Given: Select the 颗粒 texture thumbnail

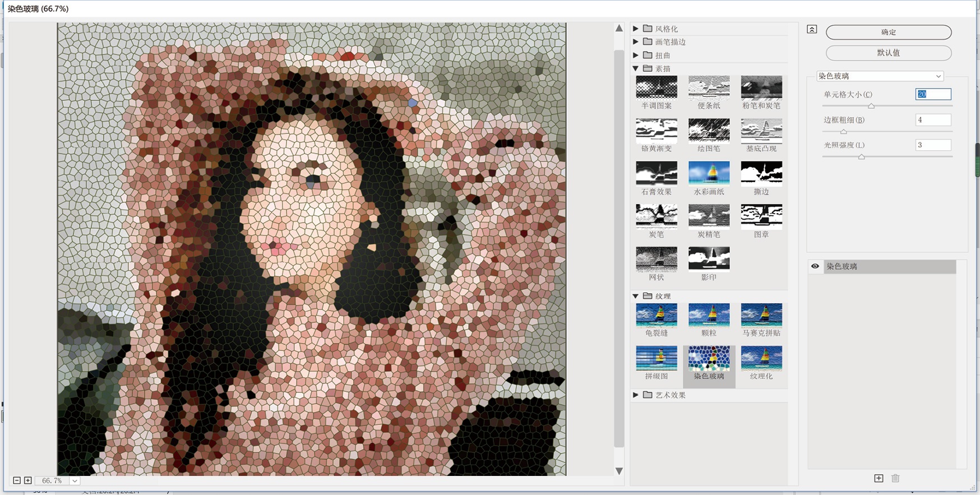Looking at the screenshot, I should tap(709, 314).
